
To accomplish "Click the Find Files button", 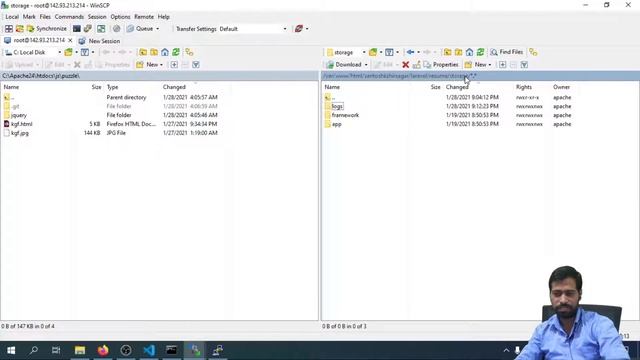I will [507, 52].
